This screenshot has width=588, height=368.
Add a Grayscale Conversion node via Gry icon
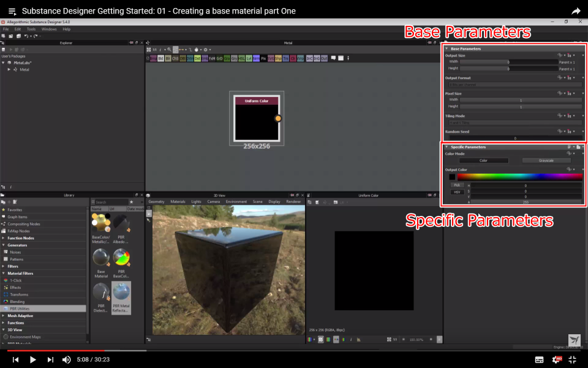[234, 59]
